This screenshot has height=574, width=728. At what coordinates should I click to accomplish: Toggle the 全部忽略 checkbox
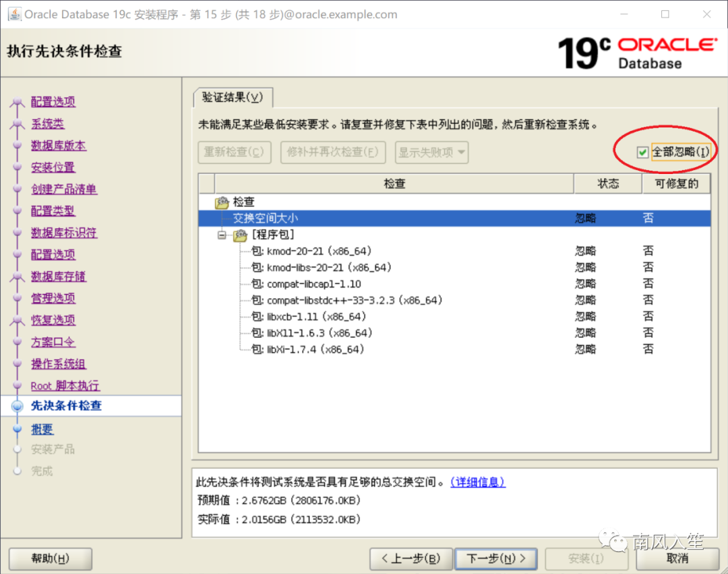pyautogui.click(x=642, y=152)
